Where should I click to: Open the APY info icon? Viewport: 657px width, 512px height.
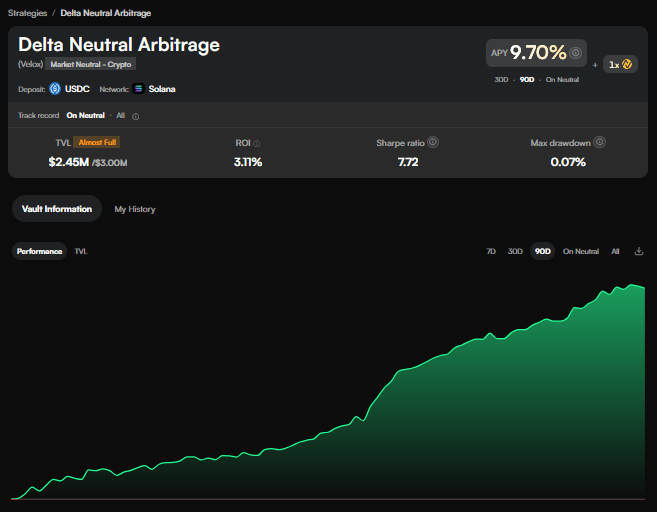point(576,53)
